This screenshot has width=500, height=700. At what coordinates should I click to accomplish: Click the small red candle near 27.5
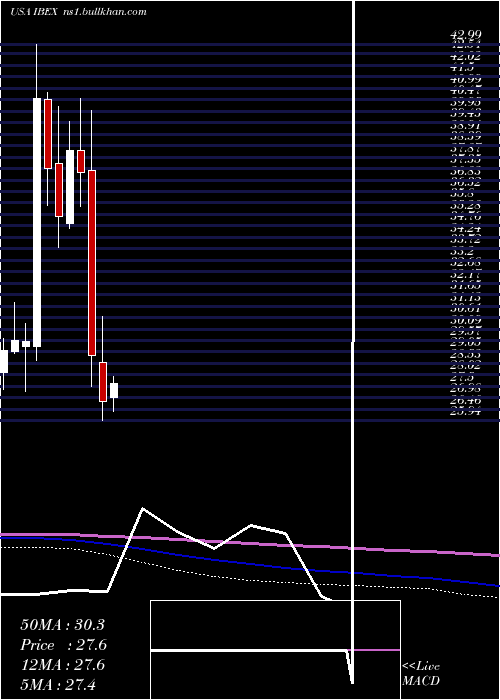(103, 382)
